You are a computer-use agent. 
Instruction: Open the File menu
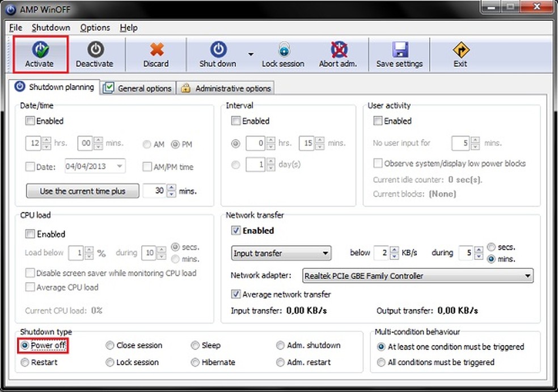(16, 28)
